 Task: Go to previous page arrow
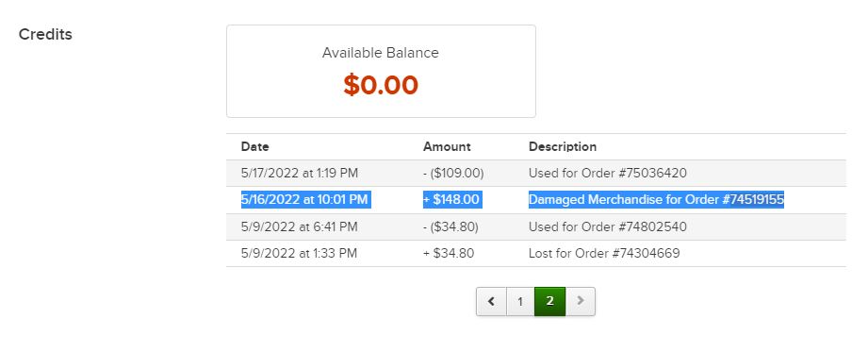point(492,302)
